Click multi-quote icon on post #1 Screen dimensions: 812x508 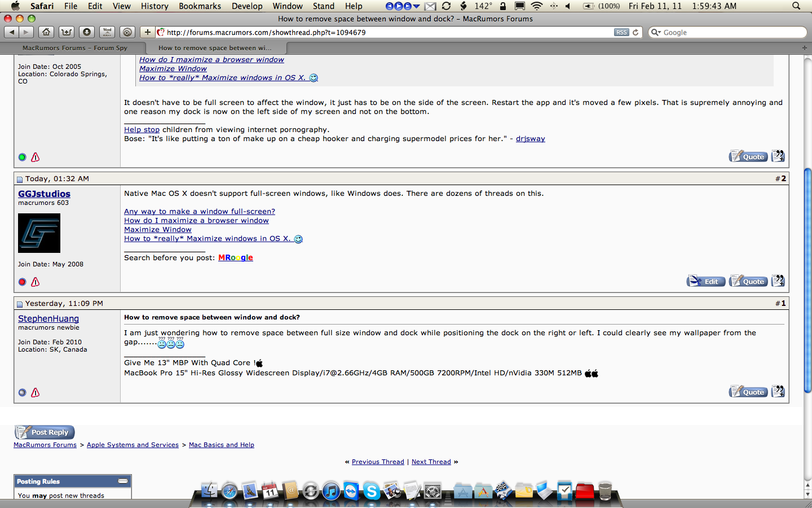point(778,391)
